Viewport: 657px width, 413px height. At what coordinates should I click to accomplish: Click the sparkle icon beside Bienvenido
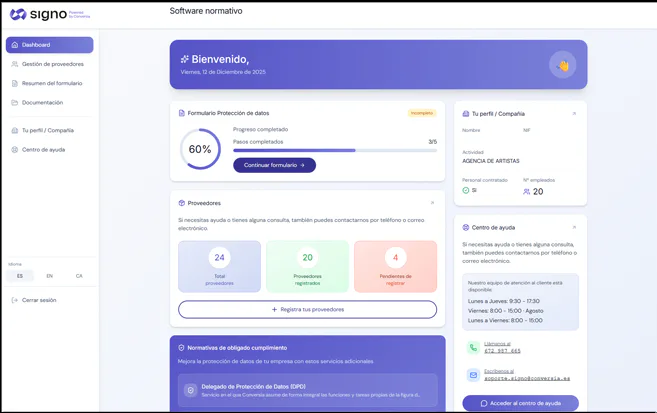click(184, 59)
